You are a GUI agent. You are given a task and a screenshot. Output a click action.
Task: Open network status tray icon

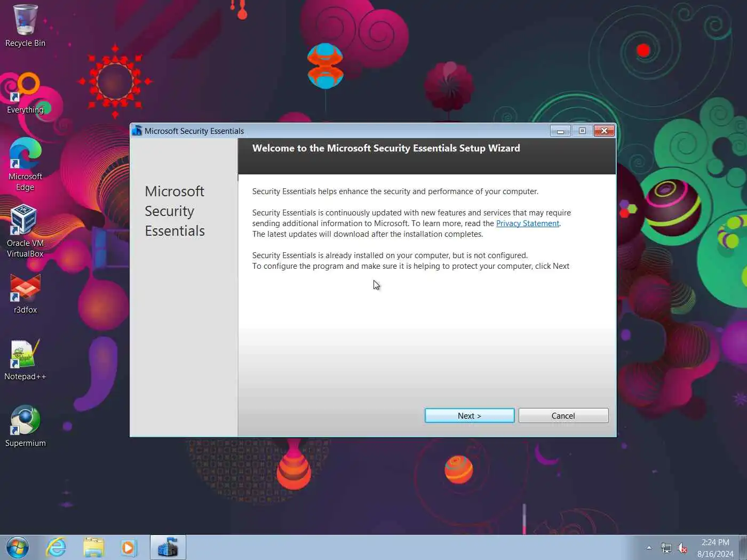tap(666, 548)
